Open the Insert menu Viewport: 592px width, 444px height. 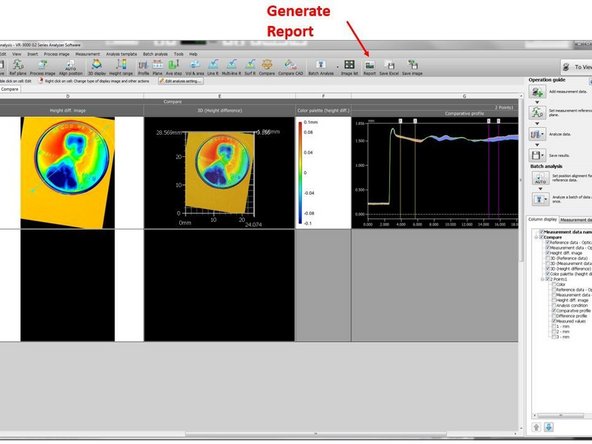pos(32,54)
